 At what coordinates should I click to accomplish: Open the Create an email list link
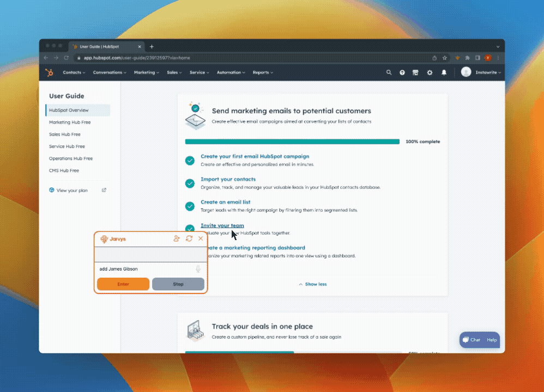coord(226,202)
